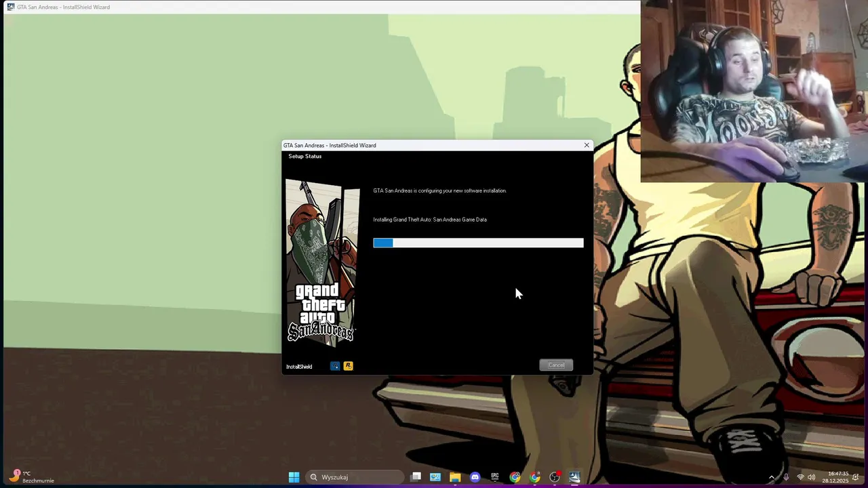Open the volume speaker tray icon
This screenshot has height=488, width=868.
pyautogui.click(x=812, y=477)
